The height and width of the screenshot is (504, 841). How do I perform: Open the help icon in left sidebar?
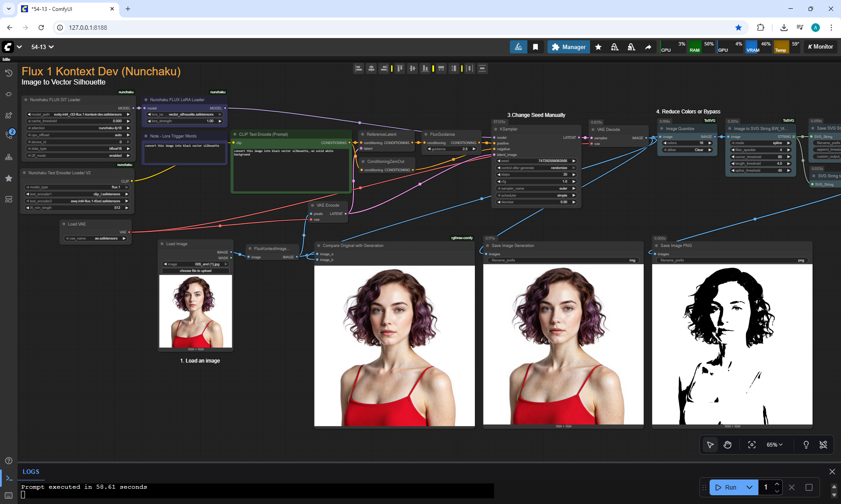(x=8, y=461)
